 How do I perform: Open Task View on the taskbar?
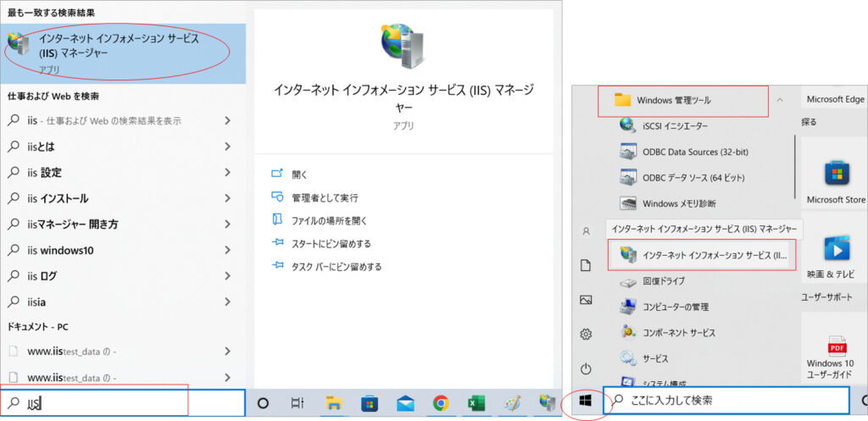point(298,403)
